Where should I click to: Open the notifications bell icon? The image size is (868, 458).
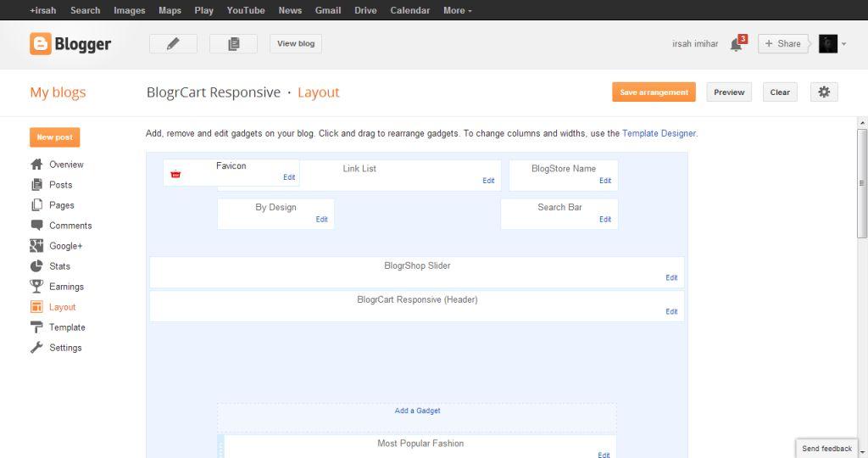[736, 44]
